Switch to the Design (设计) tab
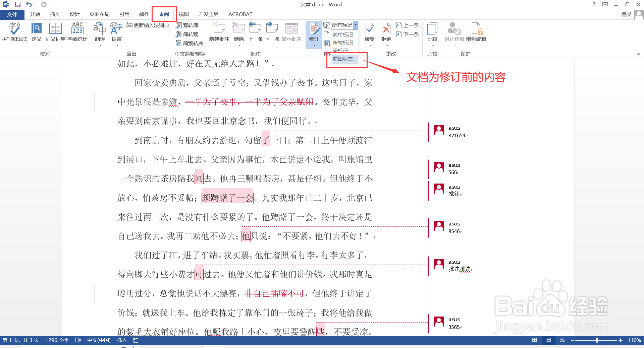 point(74,14)
